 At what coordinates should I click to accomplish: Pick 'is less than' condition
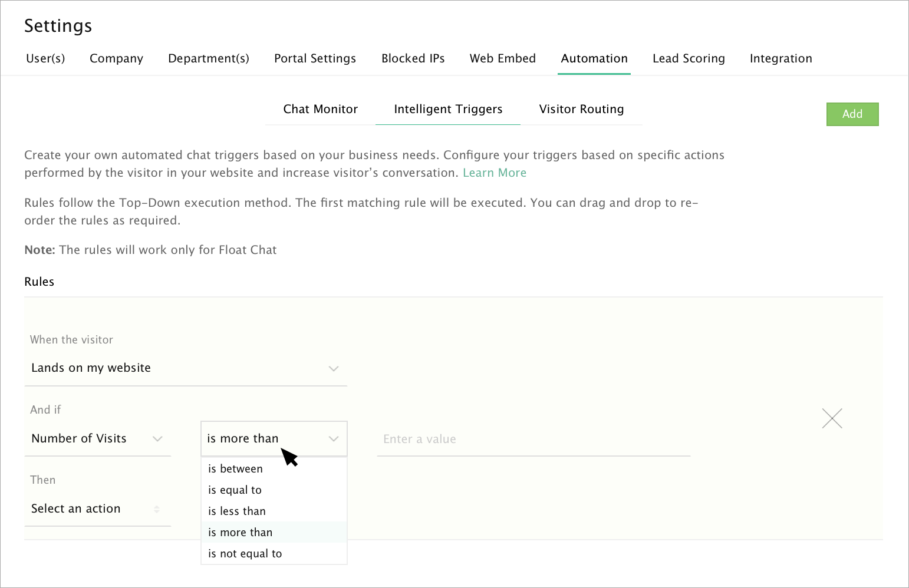237,511
